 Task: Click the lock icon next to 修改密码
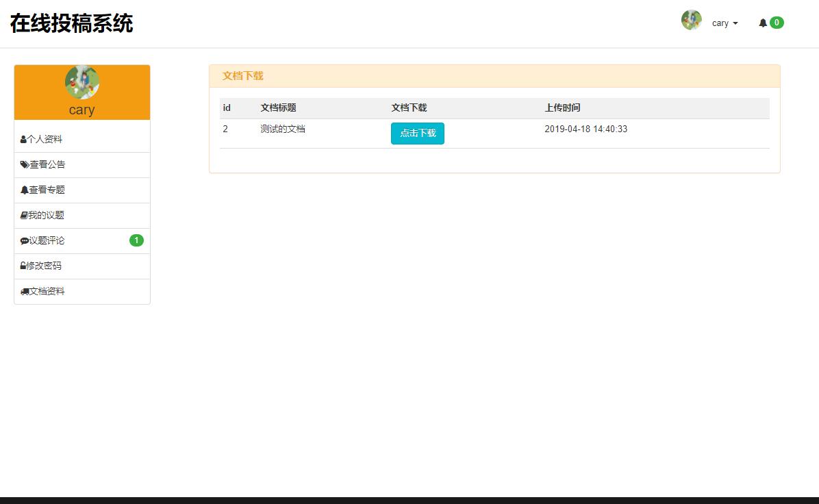coord(23,266)
